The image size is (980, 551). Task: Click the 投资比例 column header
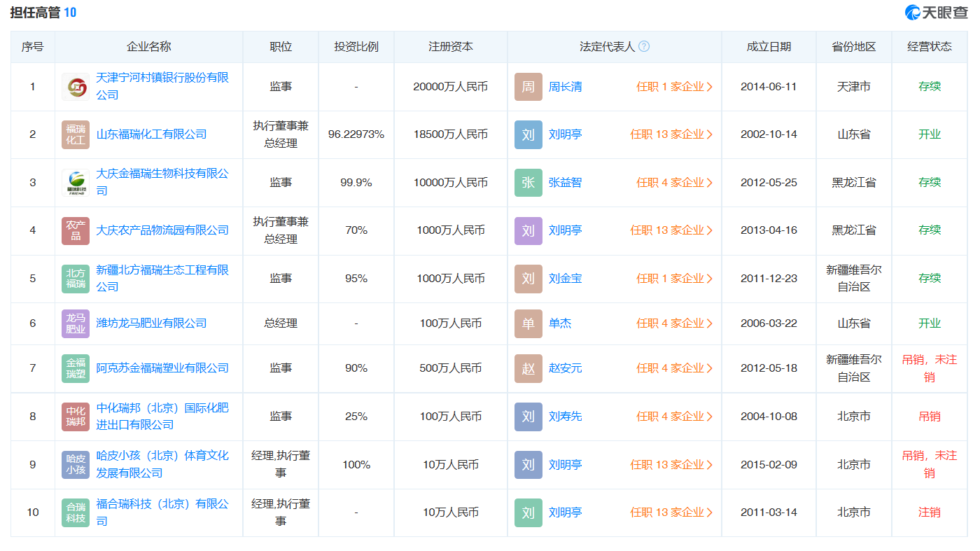coord(356,47)
